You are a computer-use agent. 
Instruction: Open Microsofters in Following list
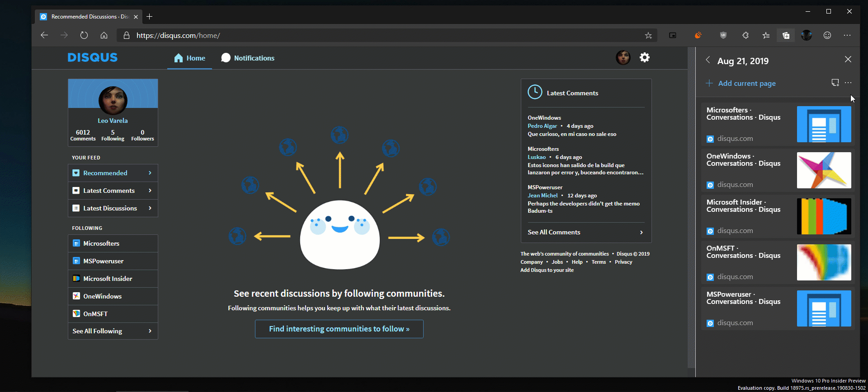point(113,243)
